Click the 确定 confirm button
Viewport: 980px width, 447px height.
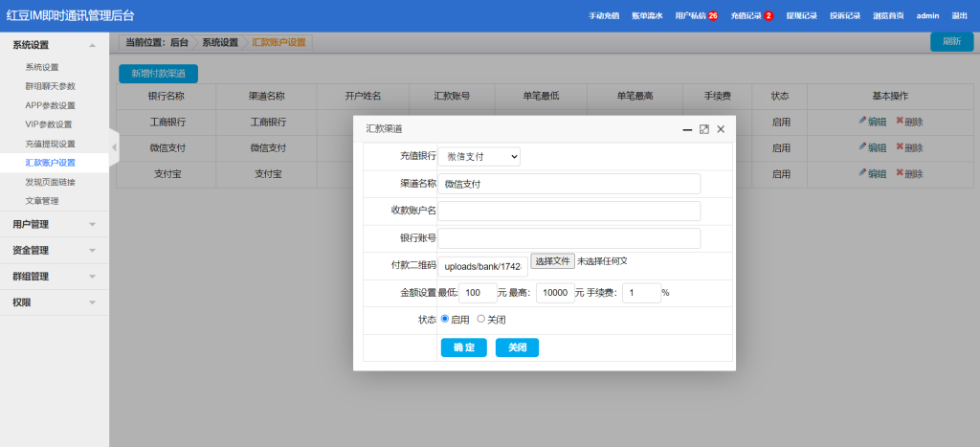click(463, 347)
